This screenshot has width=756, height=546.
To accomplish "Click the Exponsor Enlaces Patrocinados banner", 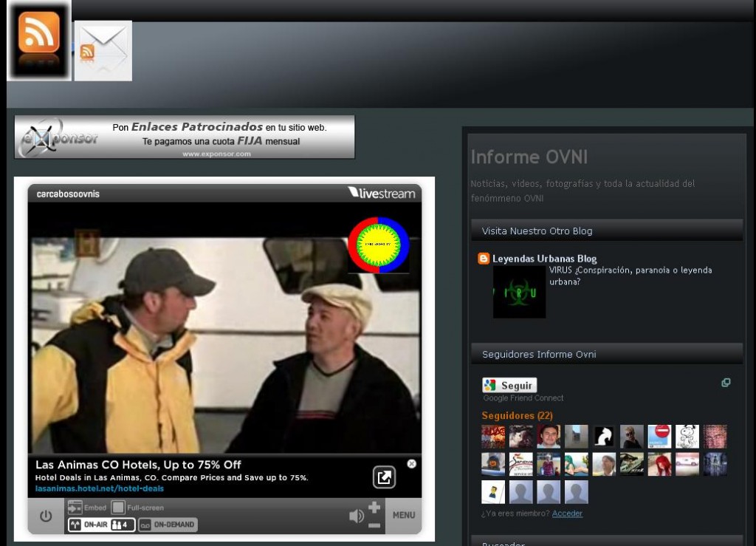I will [x=185, y=137].
